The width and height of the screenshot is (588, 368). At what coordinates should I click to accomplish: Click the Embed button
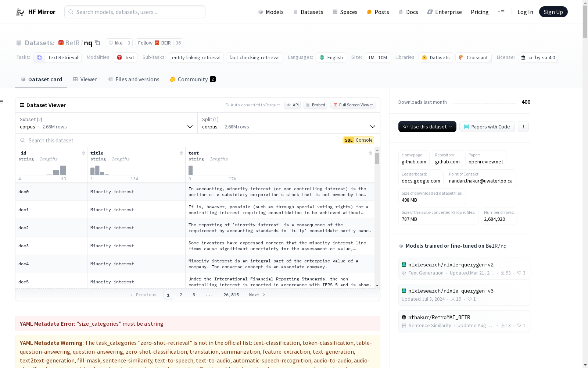(x=315, y=105)
